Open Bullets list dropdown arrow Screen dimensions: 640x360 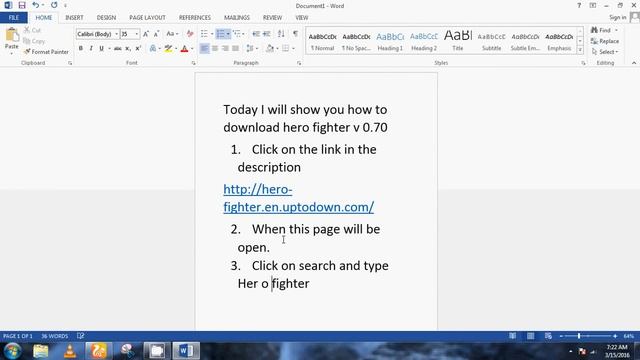pyautogui.click(x=212, y=34)
